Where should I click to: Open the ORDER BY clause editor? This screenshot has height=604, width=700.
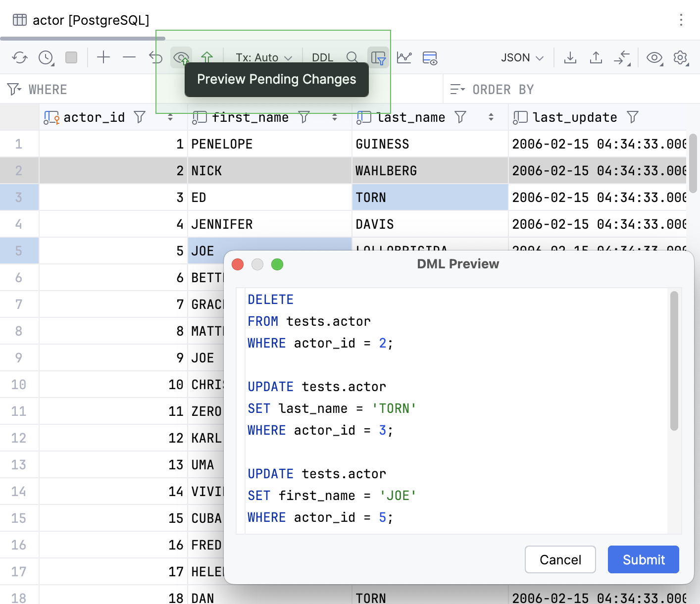504,89
